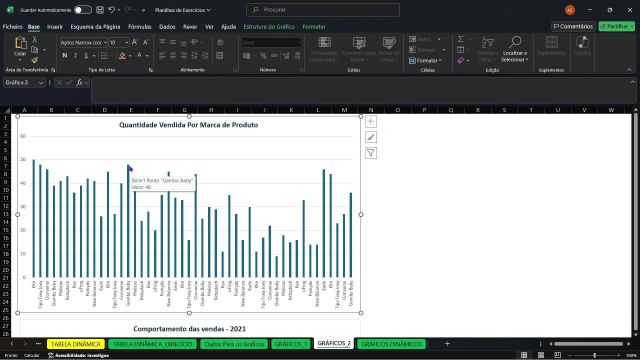Click the Chart Filters funnel button
The image size is (640, 360).
click(371, 153)
